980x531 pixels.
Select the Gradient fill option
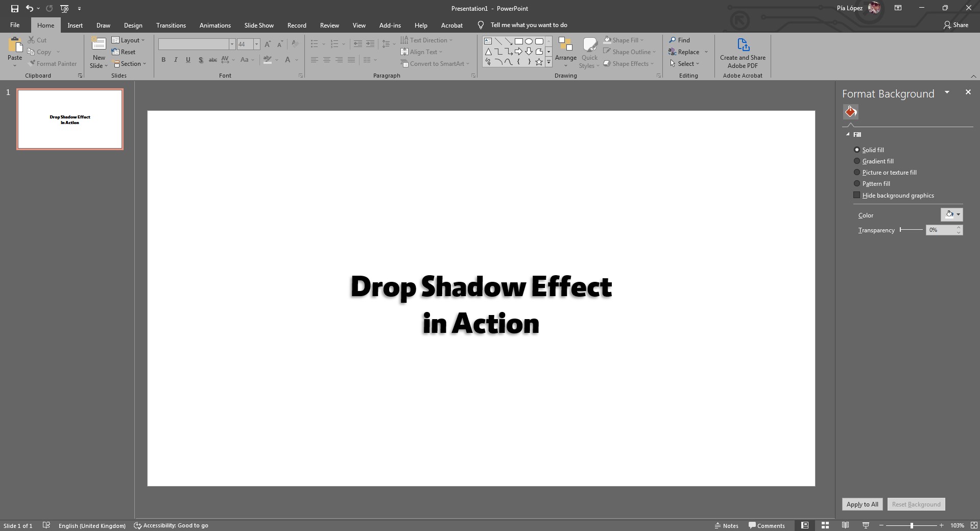click(x=857, y=161)
